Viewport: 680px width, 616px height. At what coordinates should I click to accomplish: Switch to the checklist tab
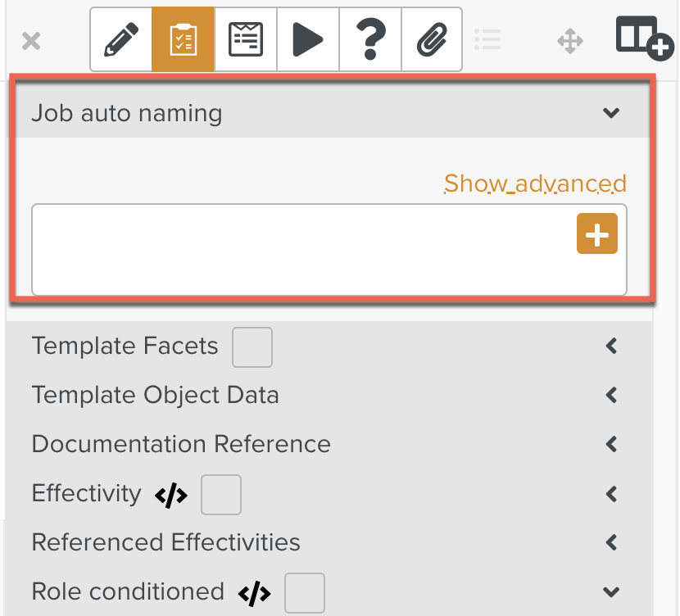(x=182, y=38)
